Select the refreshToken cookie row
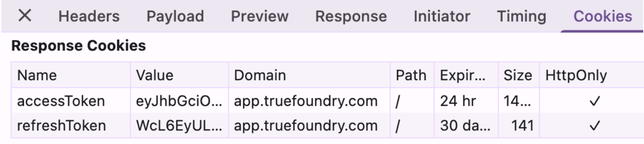 328,126
